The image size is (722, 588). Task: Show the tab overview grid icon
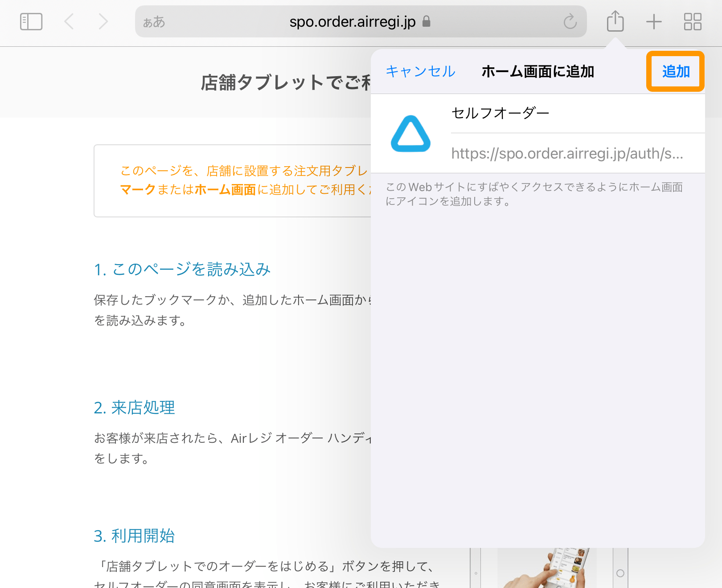(x=693, y=21)
